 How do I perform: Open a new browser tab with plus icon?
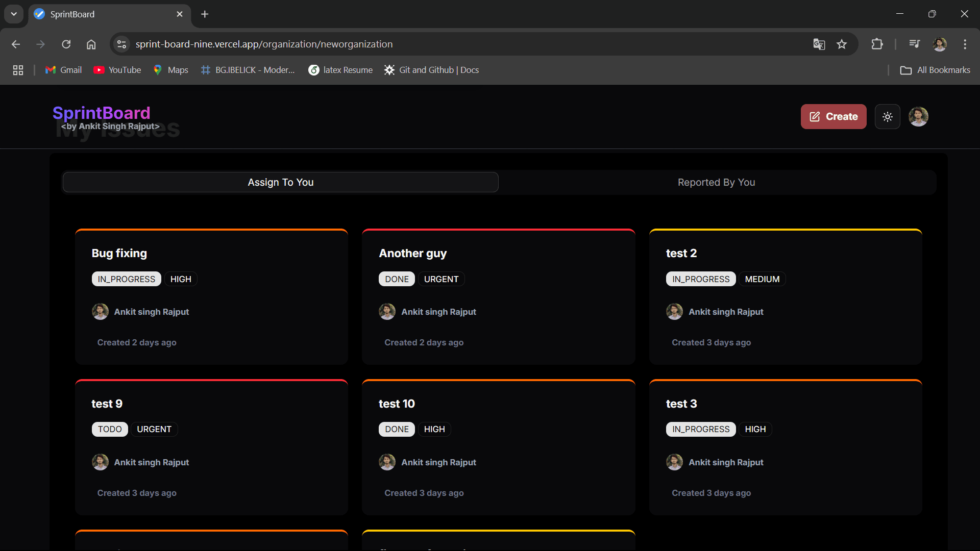click(x=205, y=14)
